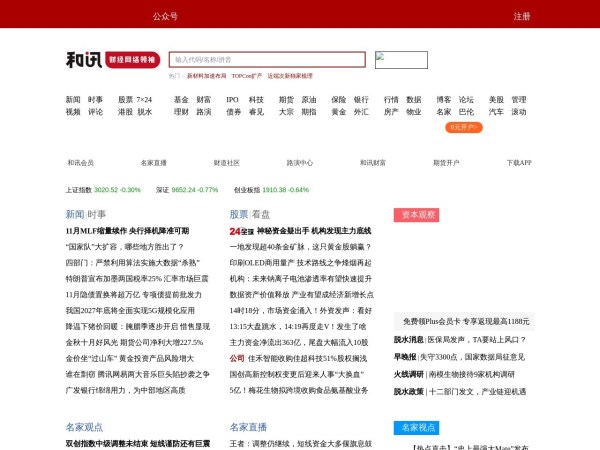Click the red 公司 tag
Viewport: 600px width, 450px height.
237,358
